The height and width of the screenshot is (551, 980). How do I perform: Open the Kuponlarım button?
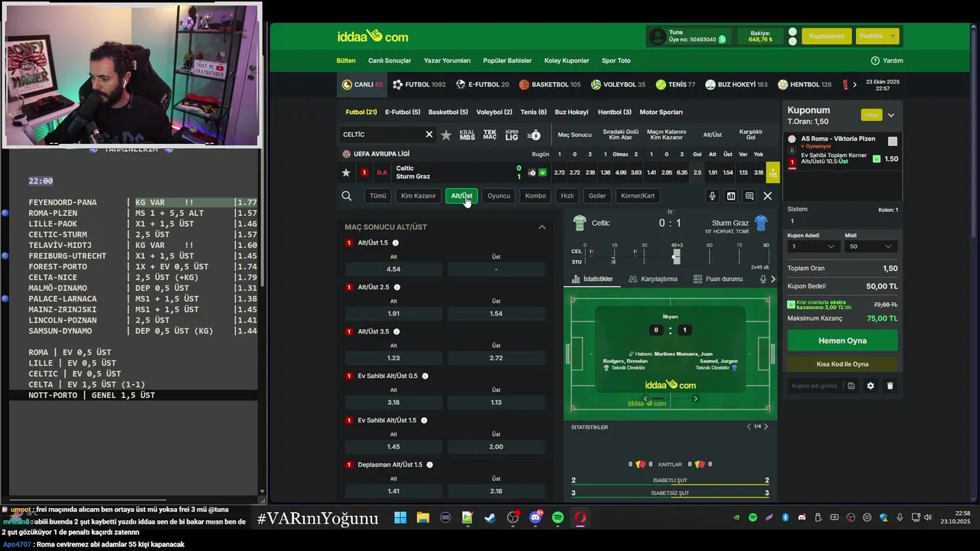826,36
